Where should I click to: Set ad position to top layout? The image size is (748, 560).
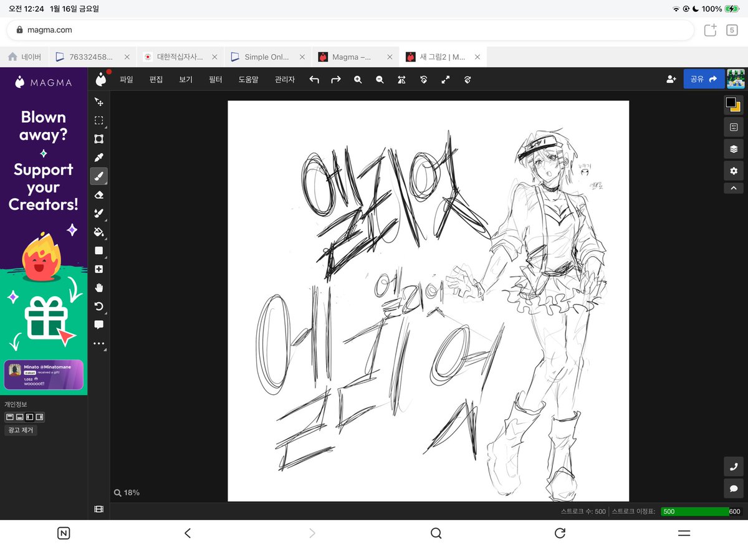pyautogui.click(x=9, y=417)
